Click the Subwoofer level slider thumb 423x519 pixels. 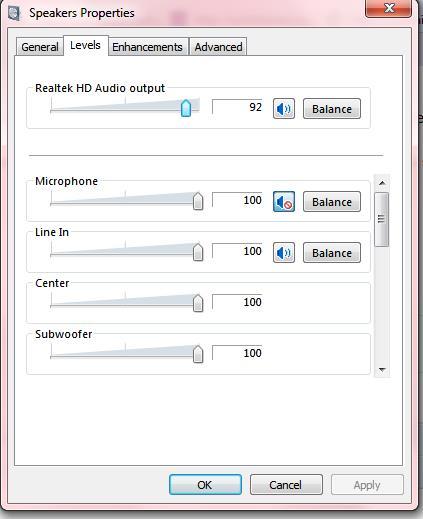pos(198,354)
